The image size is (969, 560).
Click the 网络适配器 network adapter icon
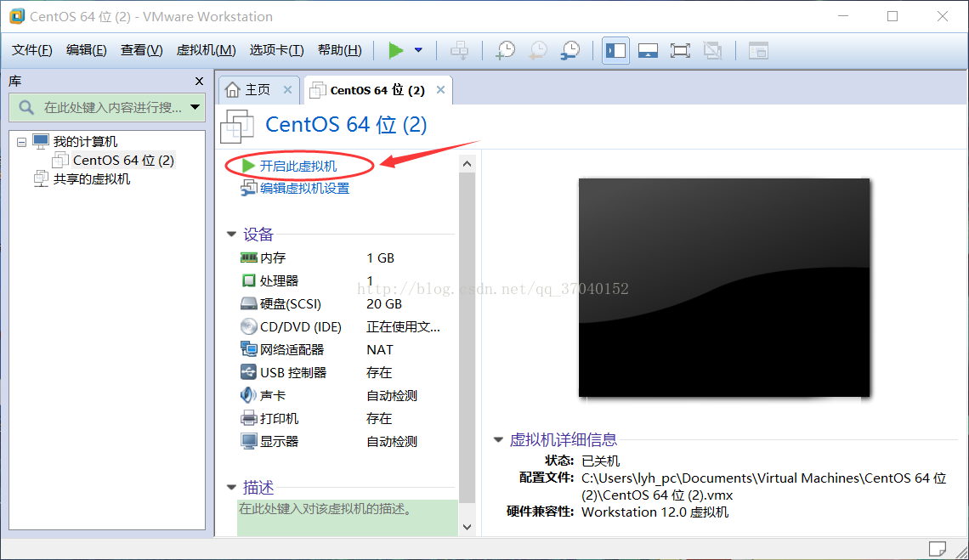pos(248,349)
